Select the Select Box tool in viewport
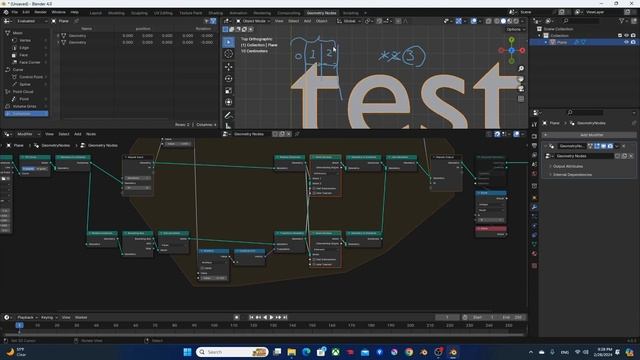 click(229, 42)
